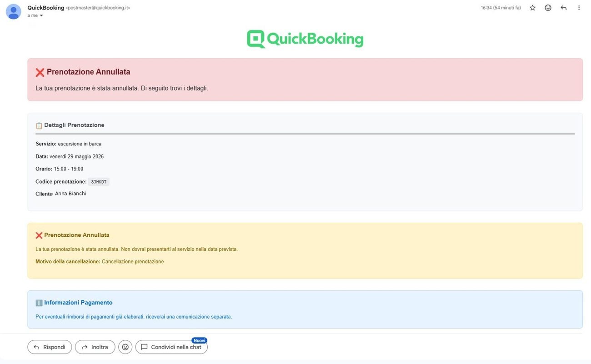Viewport: 591px width, 364px height.
Task: Click the timestamp 16:34 (54 minuti fa)
Action: pos(501,8)
